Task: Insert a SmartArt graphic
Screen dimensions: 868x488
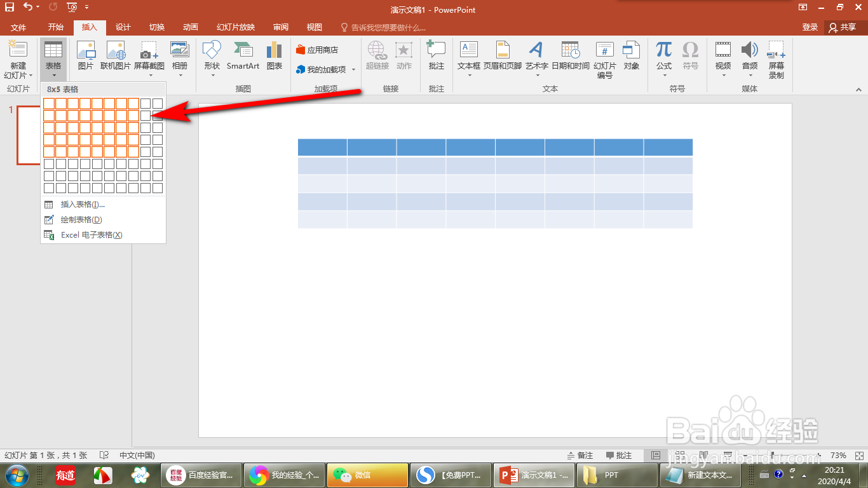Action: [243, 56]
